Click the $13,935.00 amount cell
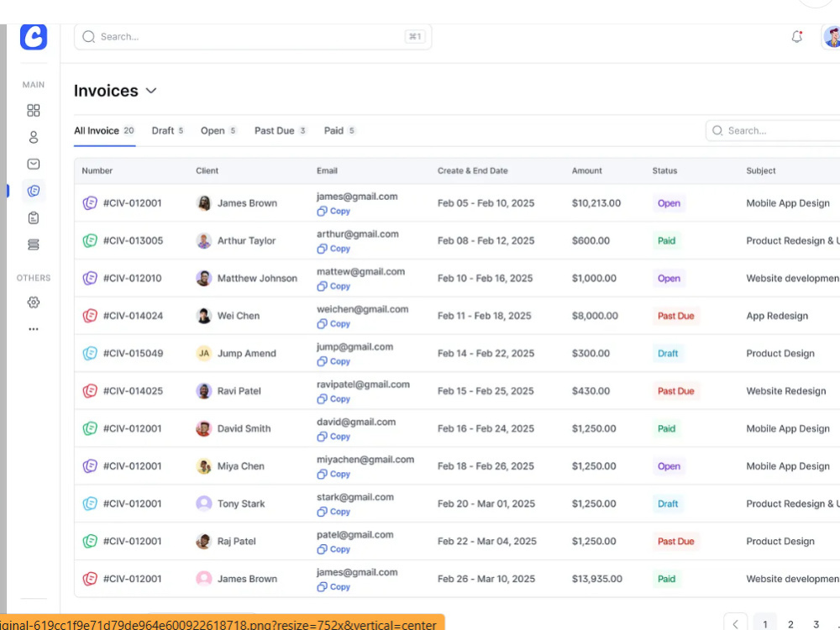Screen dimensions: 840x630 pyautogui.click(x=596, y=579)
